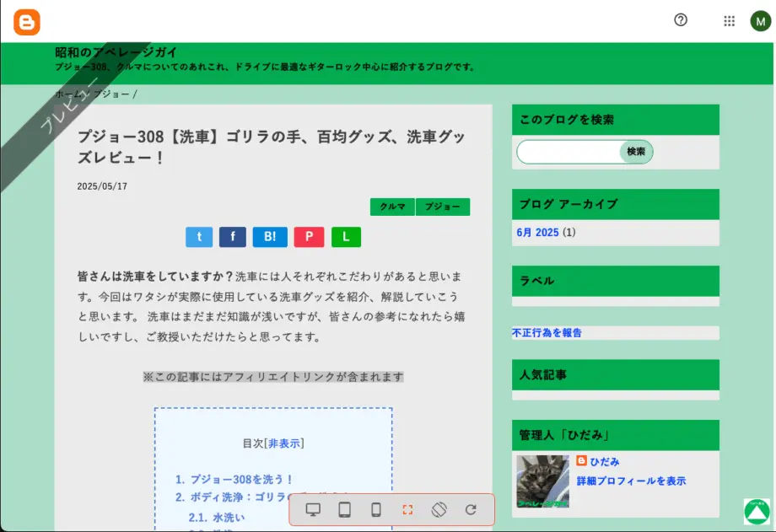The height and width of the screenshot is (532, 776).
Task: Share post via Facebook f button
Action: (233, 237)
